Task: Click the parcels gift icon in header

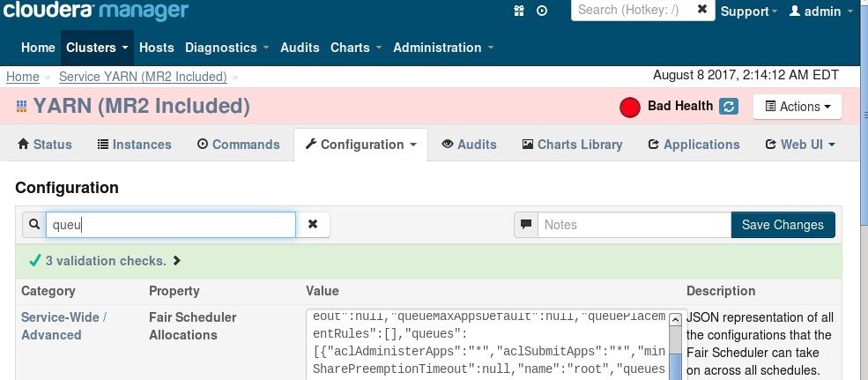Action: click(519, 11)
